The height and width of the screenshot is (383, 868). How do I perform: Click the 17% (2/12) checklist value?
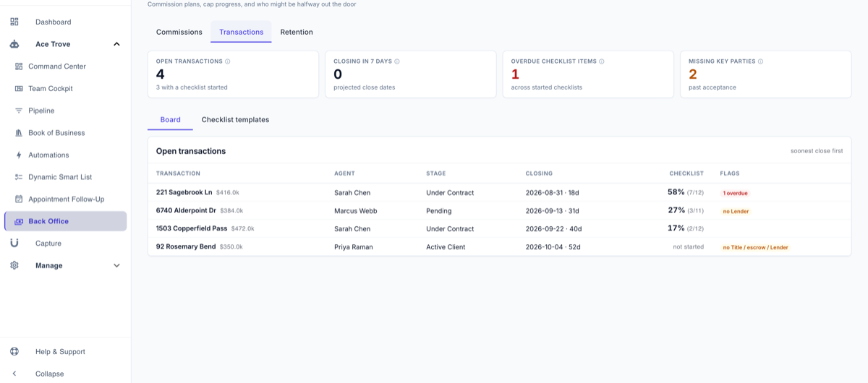point(686,228)
